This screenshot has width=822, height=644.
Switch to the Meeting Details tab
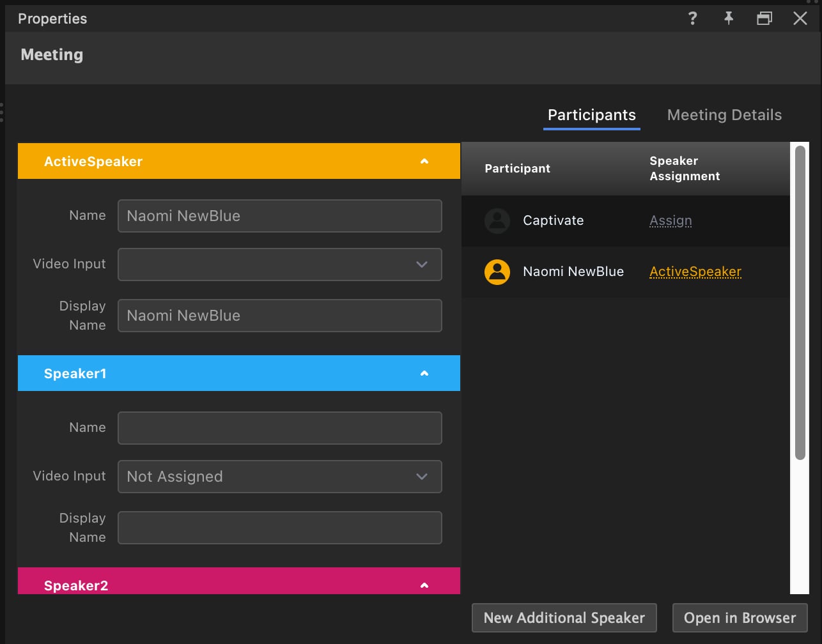724,115
